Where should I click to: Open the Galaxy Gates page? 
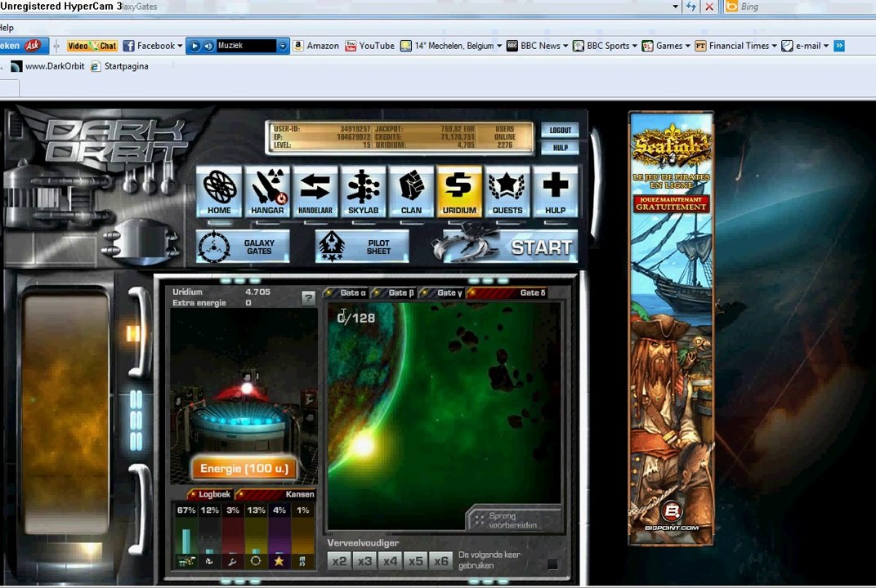[x=243, y=247]
